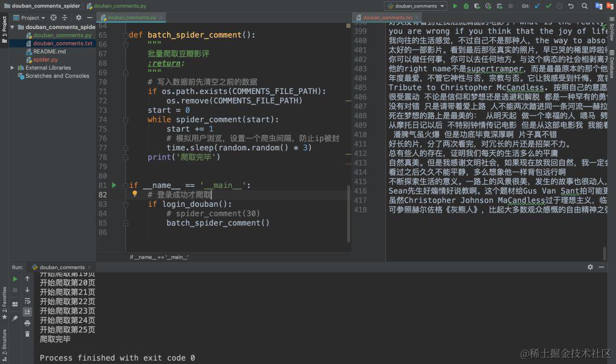Fold the batch_spider_comment def at line 65
The height and width of the screenshot is (364, 616).
coord(125,35)
